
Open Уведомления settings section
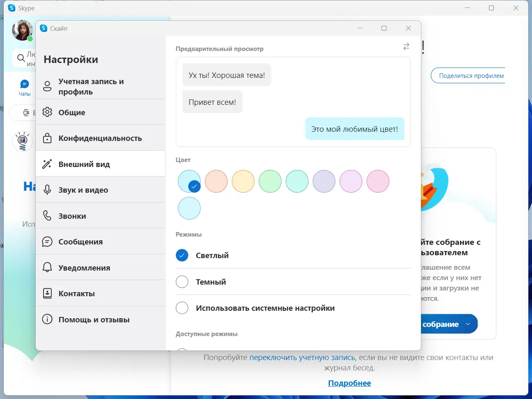click(x=100, y=267)
